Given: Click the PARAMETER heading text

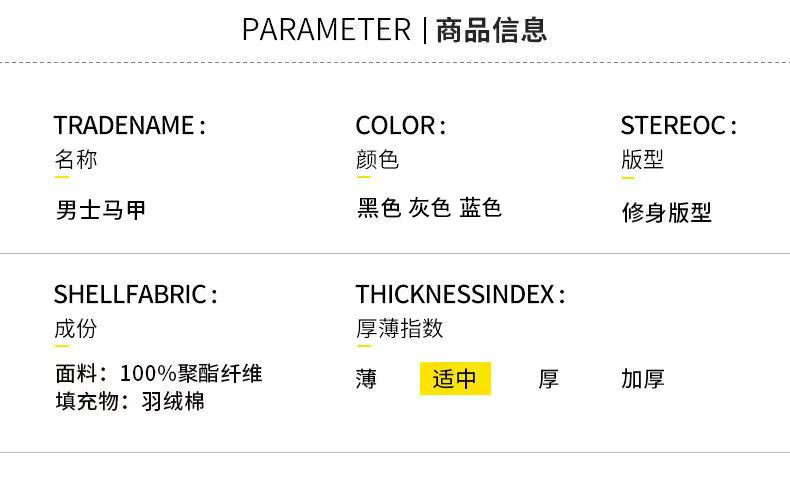Looking at the screenshot, I should (x=326, y=30).
